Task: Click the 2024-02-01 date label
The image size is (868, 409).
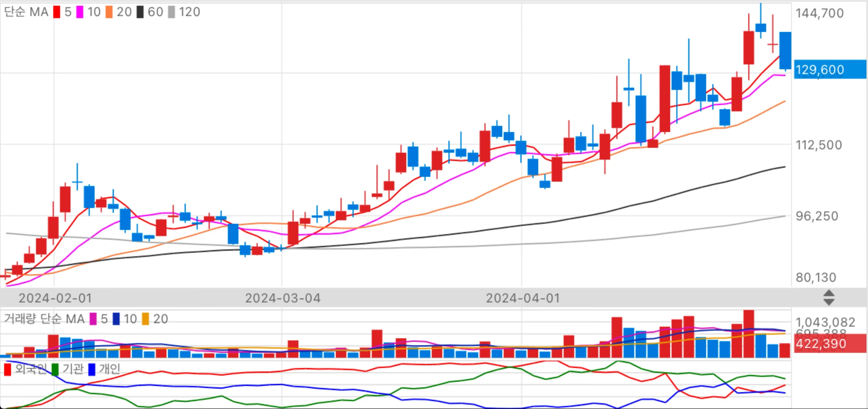Action: pyautogui.click(x=55, y=298)
